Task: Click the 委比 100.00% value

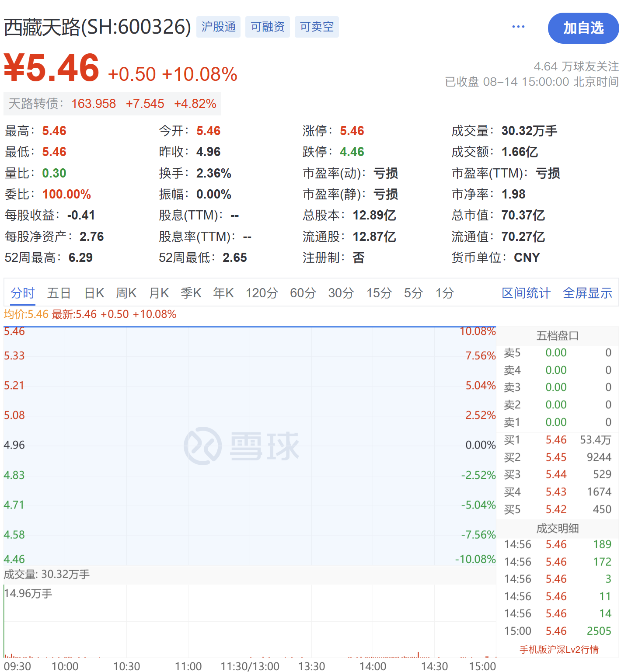Action: [x=66, y=194]
